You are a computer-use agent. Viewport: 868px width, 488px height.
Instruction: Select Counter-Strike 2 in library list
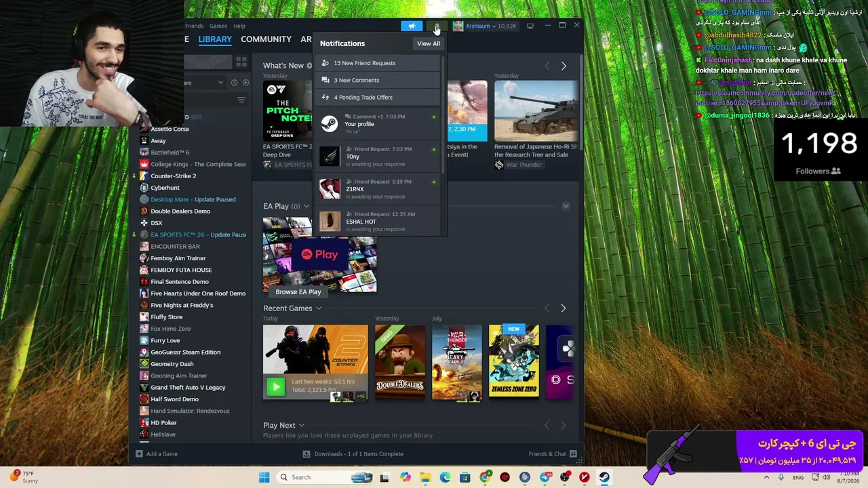point(173,176)
